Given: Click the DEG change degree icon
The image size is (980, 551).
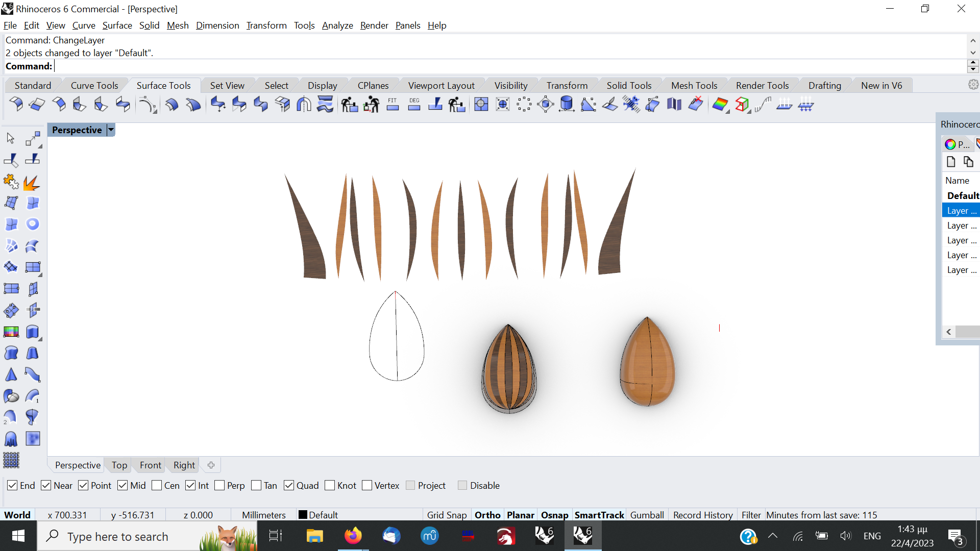Looking at the screenshot, I should (x=414, y=105).
